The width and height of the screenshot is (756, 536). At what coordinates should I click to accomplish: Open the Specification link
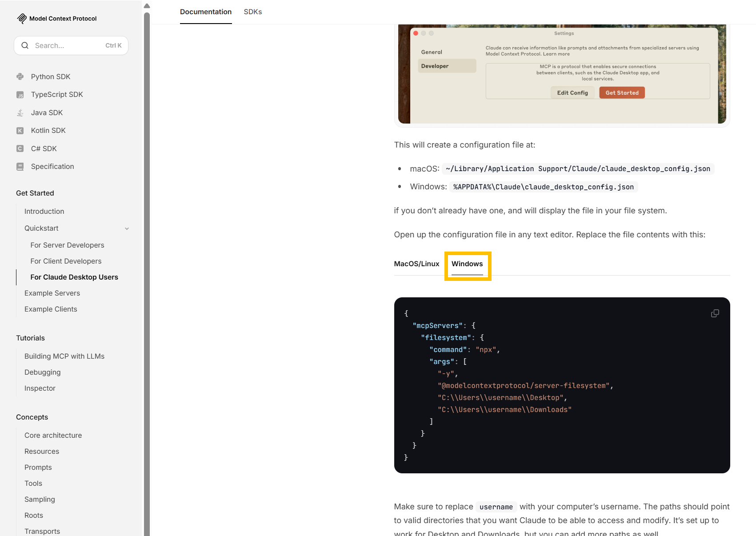[x=52, y=167]
